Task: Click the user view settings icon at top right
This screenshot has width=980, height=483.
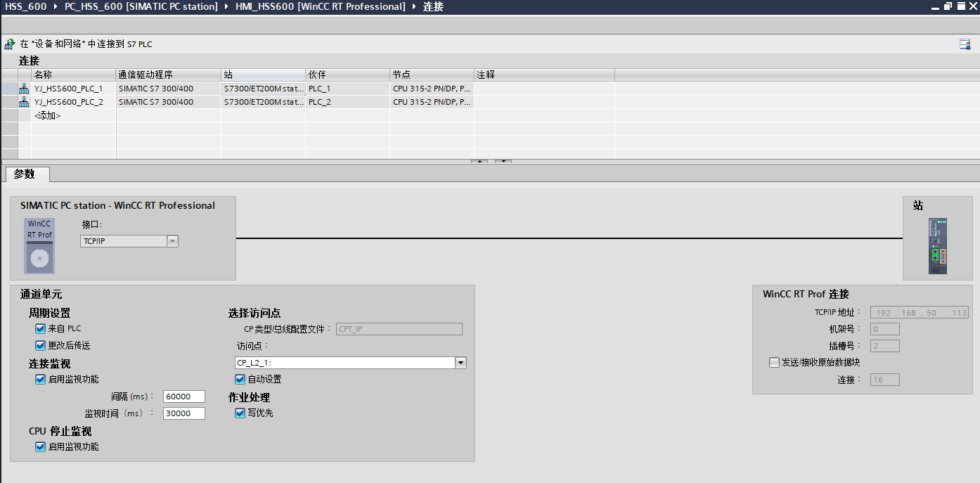Action: click(965, 44)
